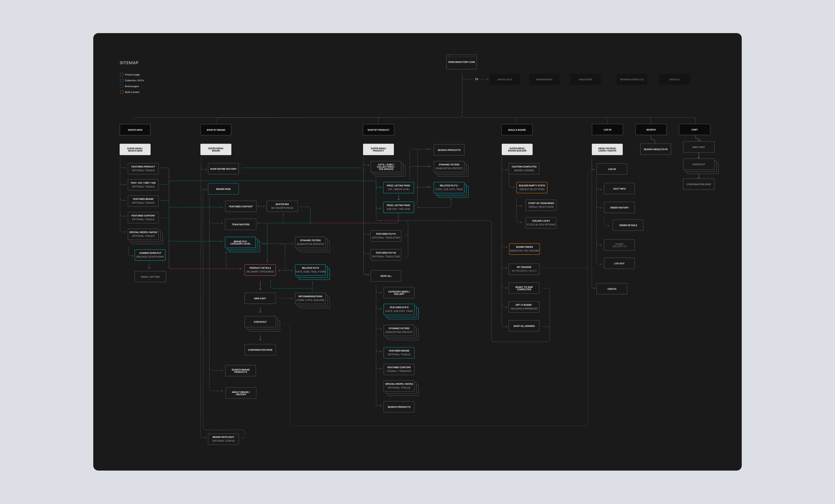
Task: Open the WHATS NEW section
Action: 135,130
